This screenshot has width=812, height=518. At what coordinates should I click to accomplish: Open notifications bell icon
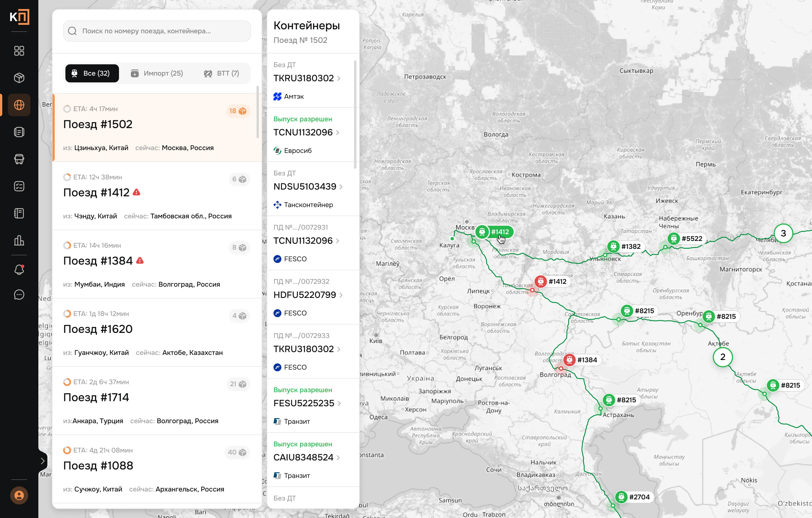pos(19,269)
